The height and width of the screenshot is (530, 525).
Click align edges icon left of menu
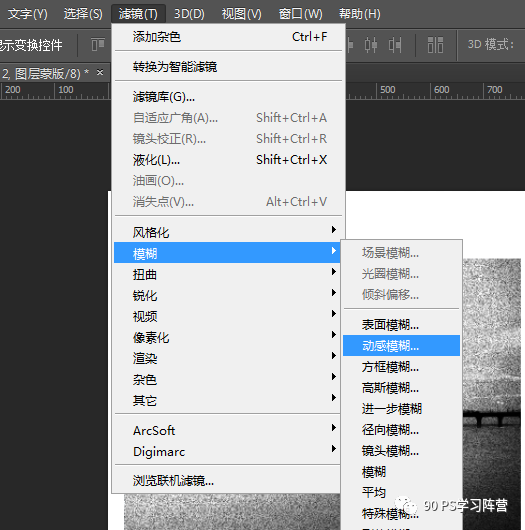tap(98, 45)
